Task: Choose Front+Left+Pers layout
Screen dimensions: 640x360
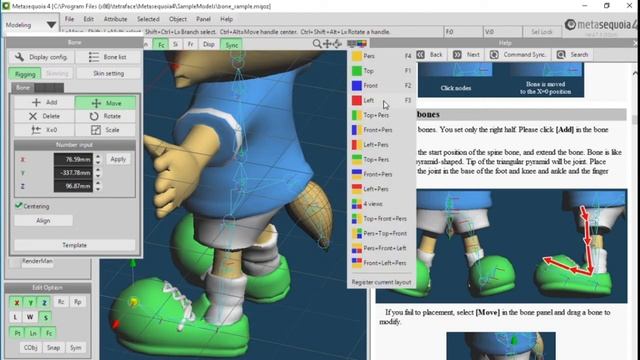Action: (382, 263)
